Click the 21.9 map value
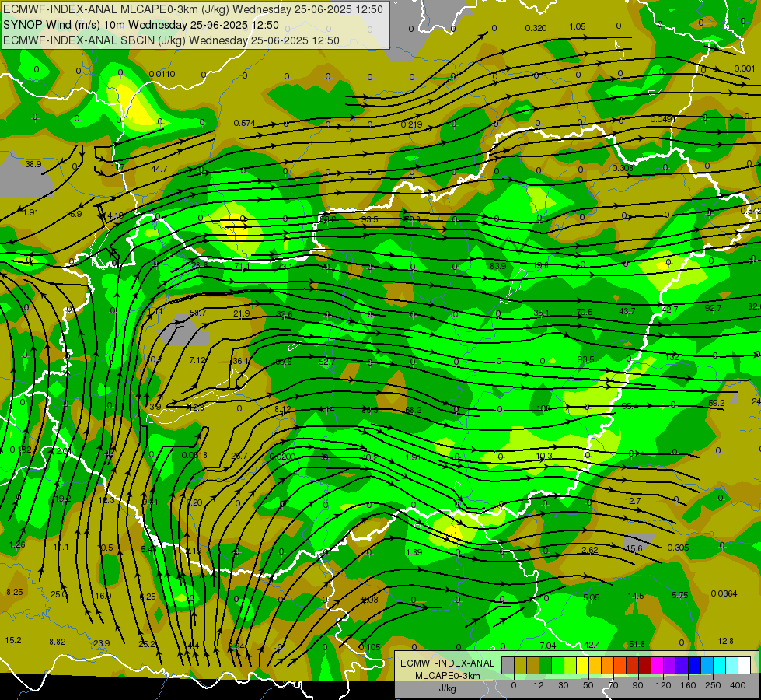The height and width of the screenshot is (700, 761). (241, 313)
